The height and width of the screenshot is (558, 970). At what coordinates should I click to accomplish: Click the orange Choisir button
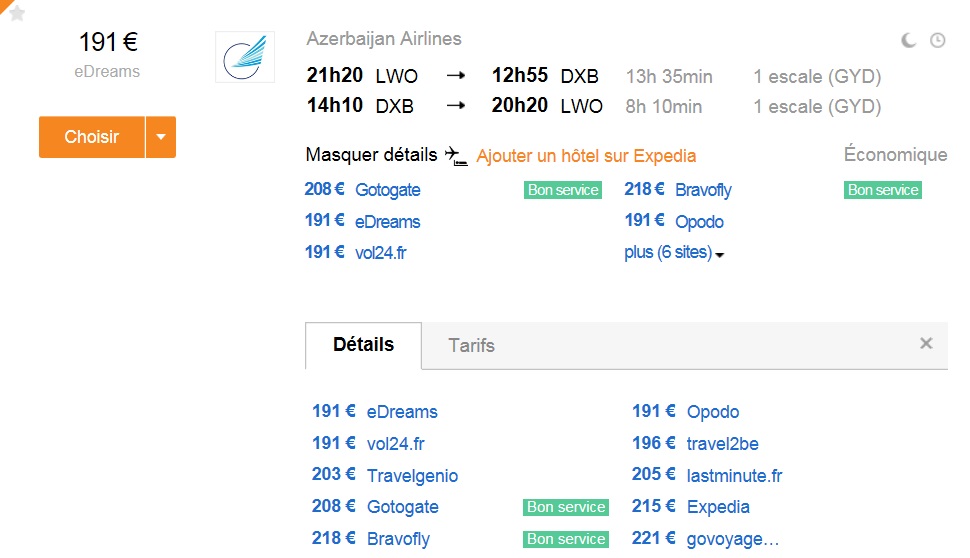click(92, 137)
